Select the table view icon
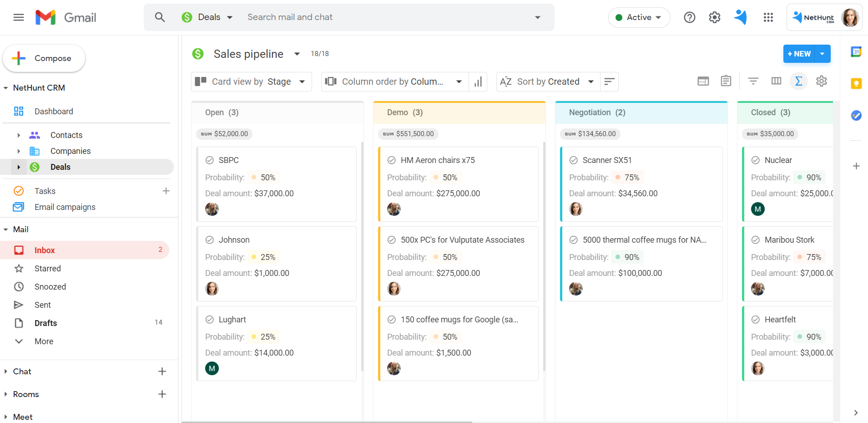 (x=703, y=81)
